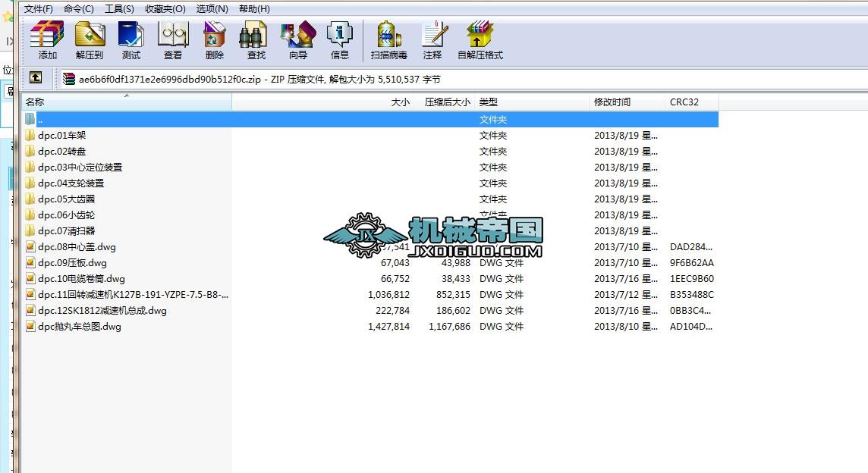Open the 向导 (Wizard) toolbar icon
This screenshot has width=868, height=473.
(x=298, y=34)
